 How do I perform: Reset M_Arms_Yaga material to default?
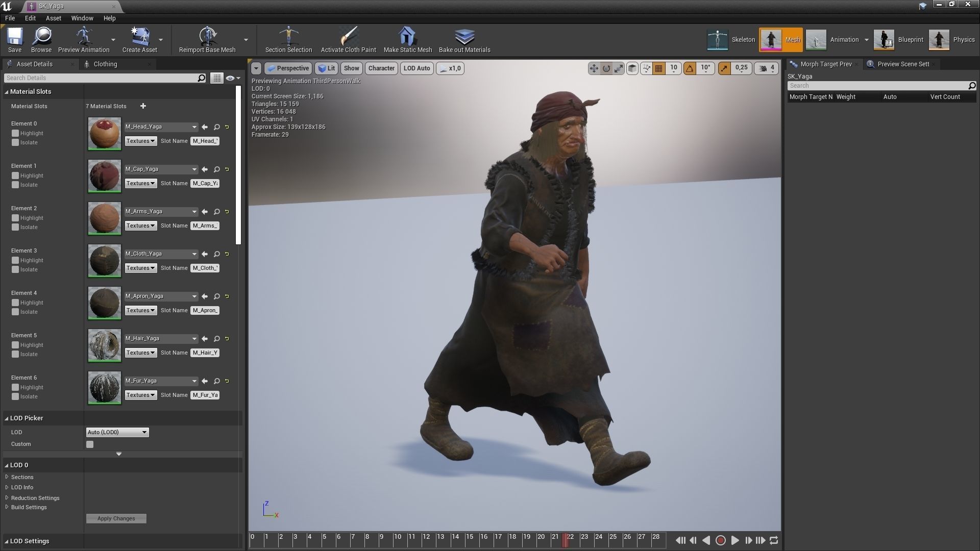pos(227,212)
